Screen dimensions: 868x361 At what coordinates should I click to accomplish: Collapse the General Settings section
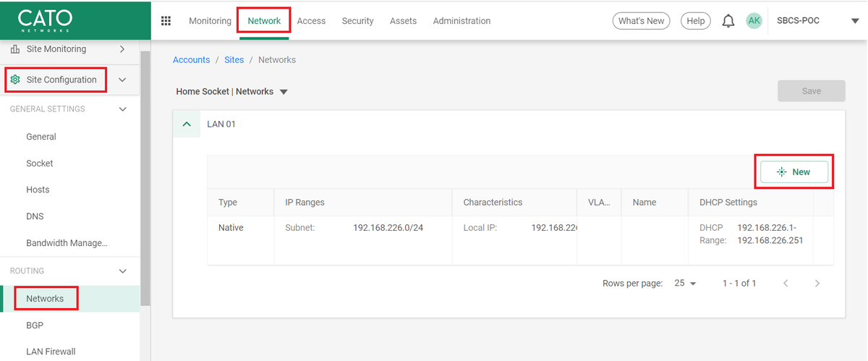click(122, 109)
